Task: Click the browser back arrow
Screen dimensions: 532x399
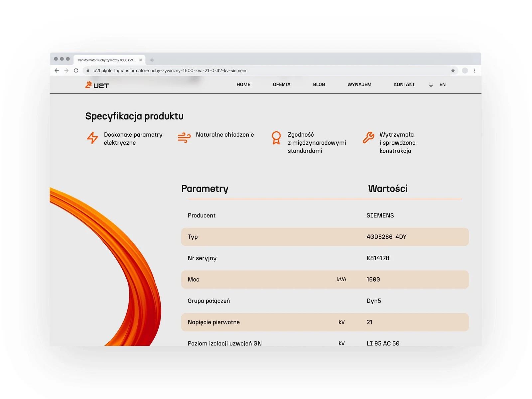Action: tap(57, 70)
